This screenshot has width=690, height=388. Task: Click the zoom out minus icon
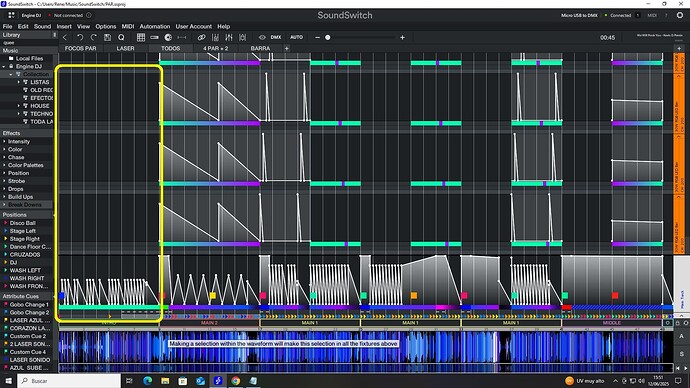(x=318, y=37)
